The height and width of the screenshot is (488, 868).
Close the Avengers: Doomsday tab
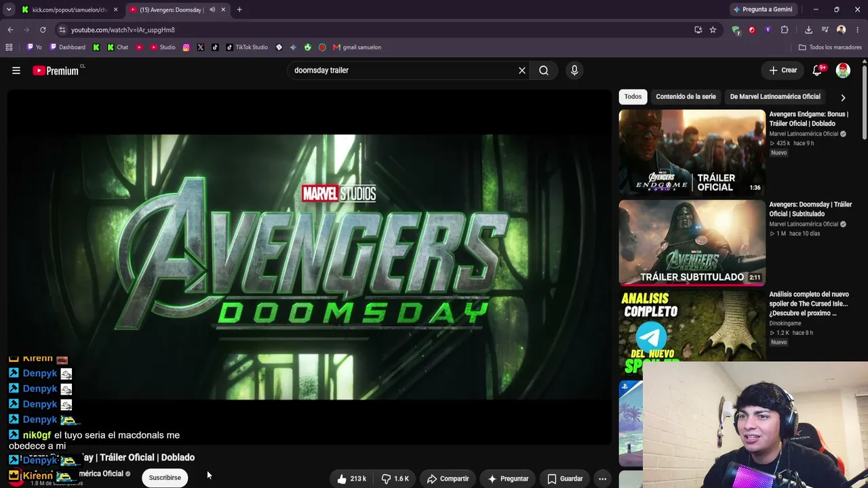pyautogui.click(x=223, y=9)
